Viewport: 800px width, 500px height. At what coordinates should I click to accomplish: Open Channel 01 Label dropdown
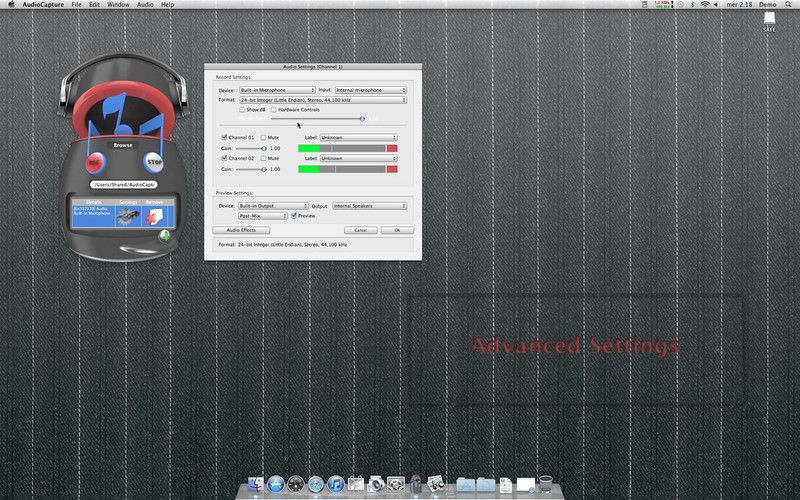pos(358,138)
